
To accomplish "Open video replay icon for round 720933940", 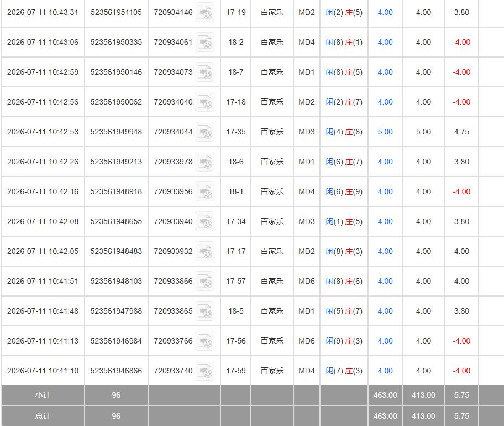I will pyautogui.click(x=204, y=222).
